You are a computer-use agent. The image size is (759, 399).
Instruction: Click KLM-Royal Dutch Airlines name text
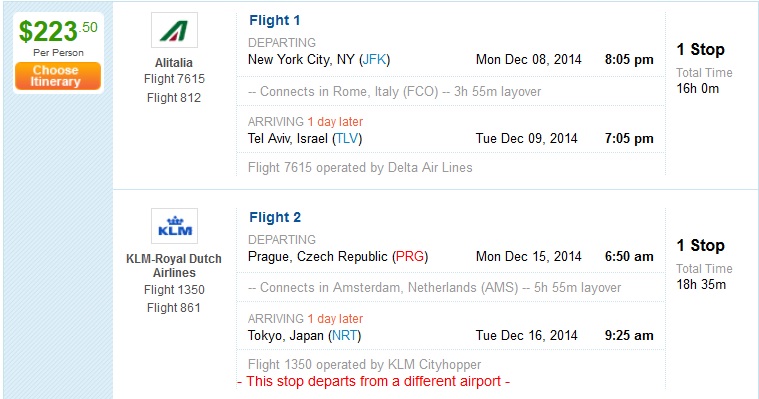click(174, 265)
